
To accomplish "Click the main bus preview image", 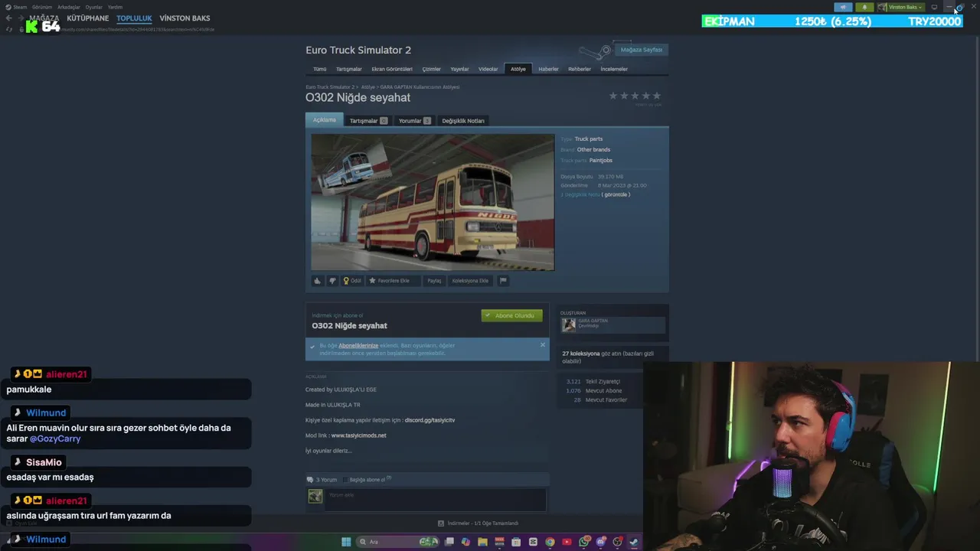I will [433, 202].
